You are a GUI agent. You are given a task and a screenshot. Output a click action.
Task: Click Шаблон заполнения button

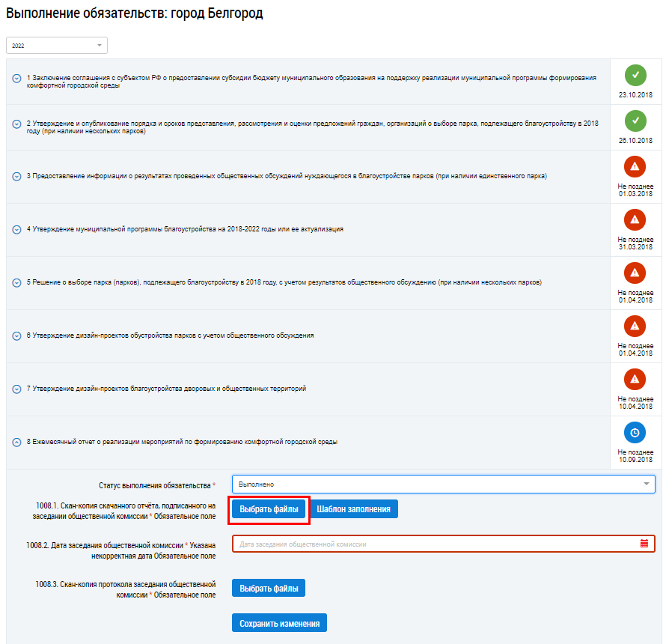pyautogui.click(x=353, y=509)
